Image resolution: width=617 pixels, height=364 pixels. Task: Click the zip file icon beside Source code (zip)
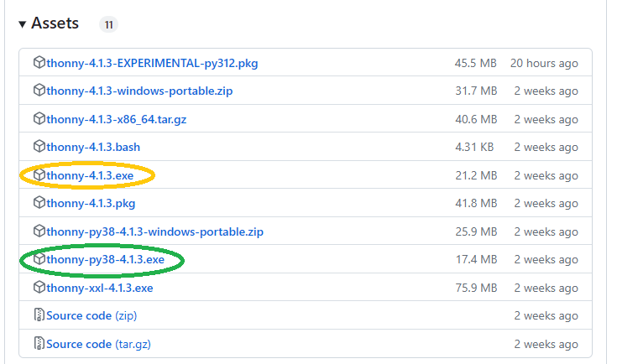39,315
